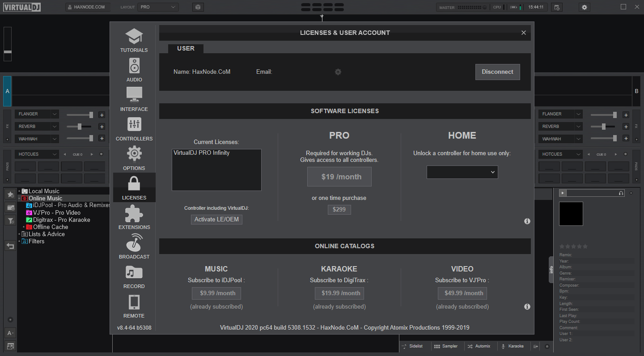644x356 pixels.
Task: Click the gear icon next to Email
Action: click(x=338, y=72)
